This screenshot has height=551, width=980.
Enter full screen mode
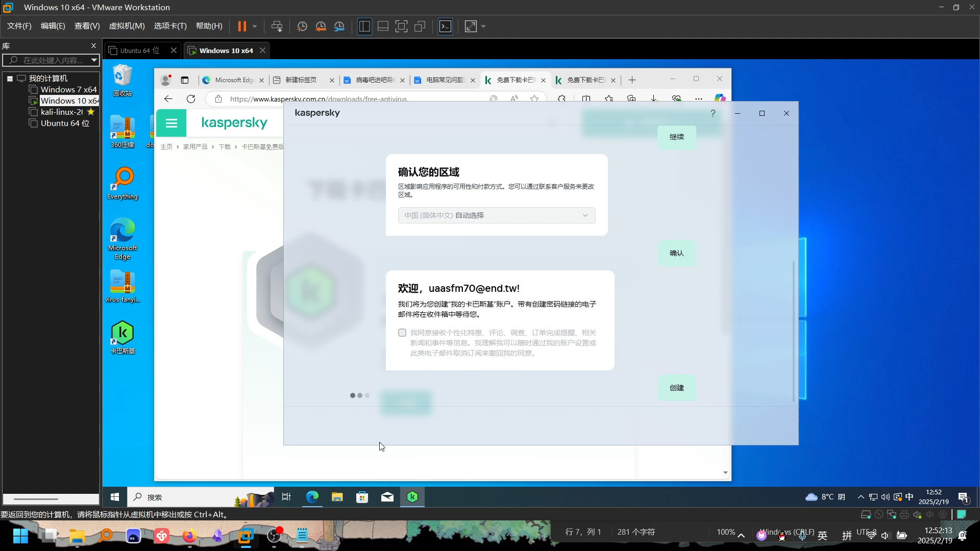[401, 26]
